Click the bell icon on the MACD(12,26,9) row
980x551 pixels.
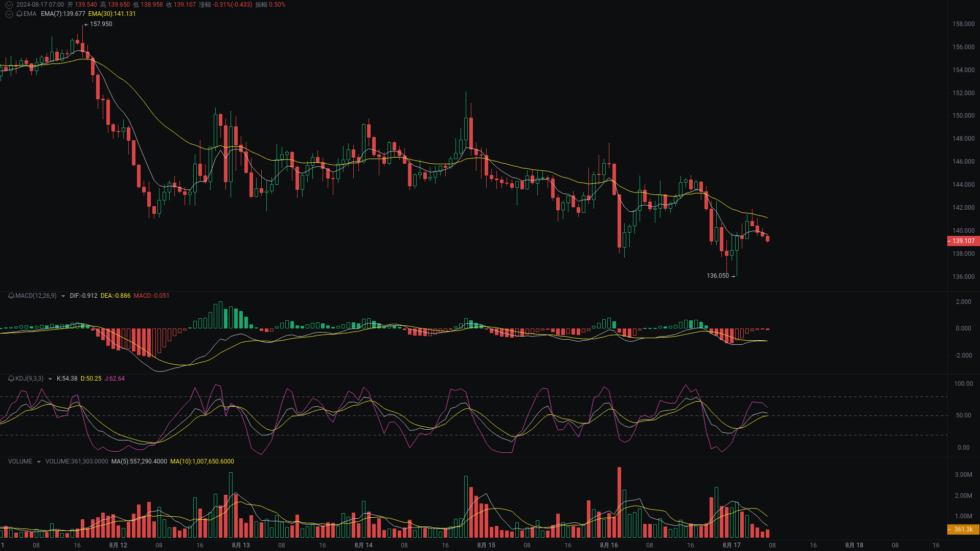coord(10,295)
